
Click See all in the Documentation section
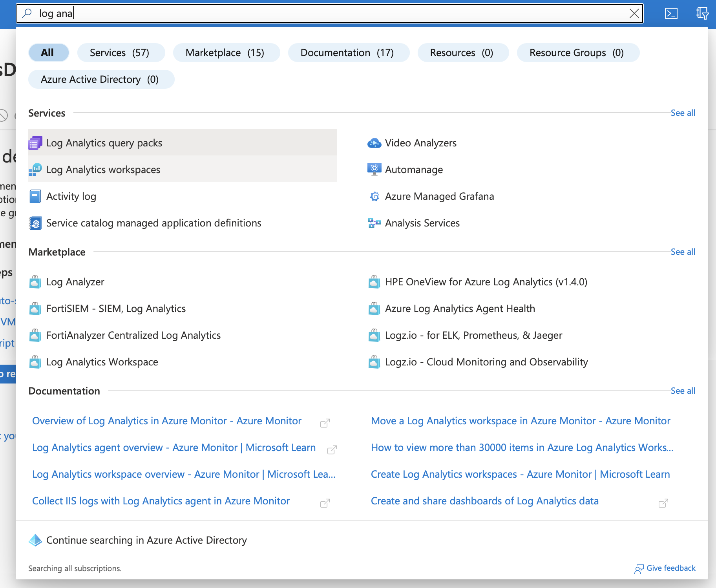[x=683, y=391]
